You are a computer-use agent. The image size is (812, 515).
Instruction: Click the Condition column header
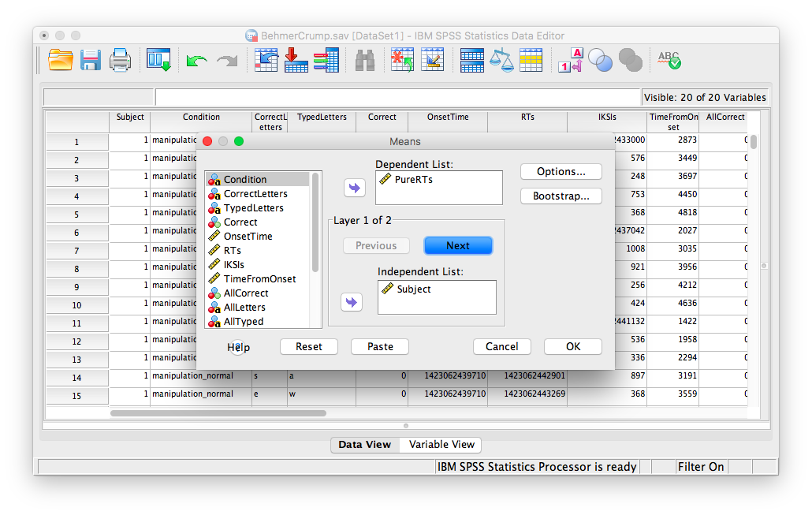tap(201, 122)
